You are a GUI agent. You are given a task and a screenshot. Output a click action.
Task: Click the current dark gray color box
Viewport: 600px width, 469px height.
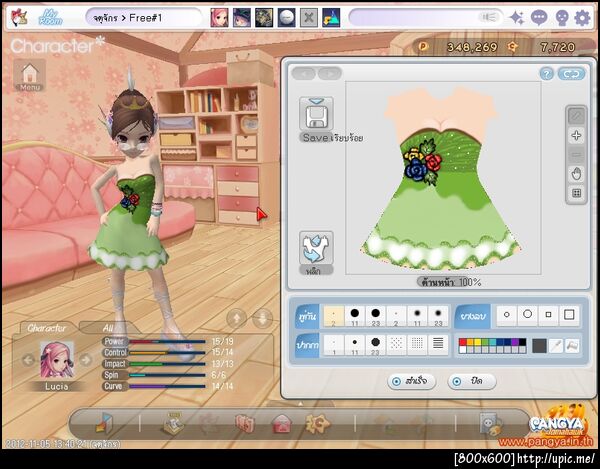pos(539,346)
